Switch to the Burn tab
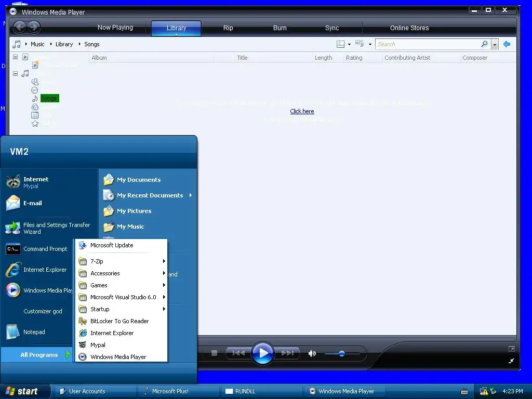532x399 pixels. [280, 28]
